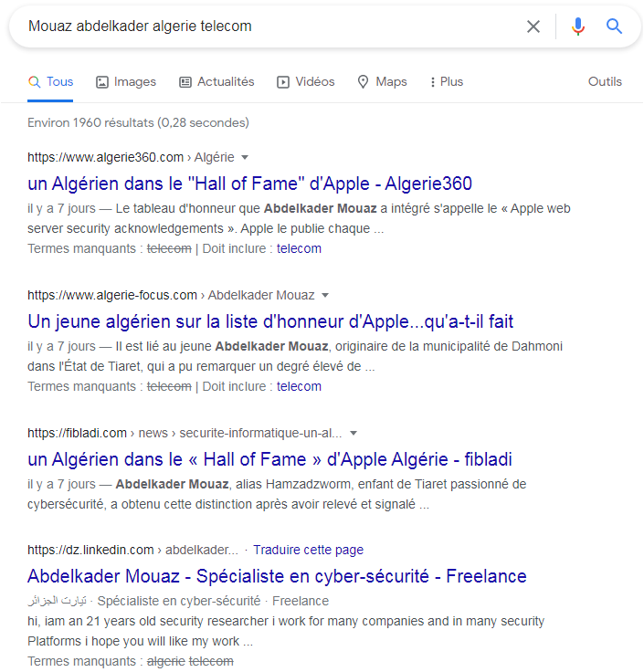
Task: Click "telecom" must-include link under first result
Action: pyautogui.click(x=299, y=248)
